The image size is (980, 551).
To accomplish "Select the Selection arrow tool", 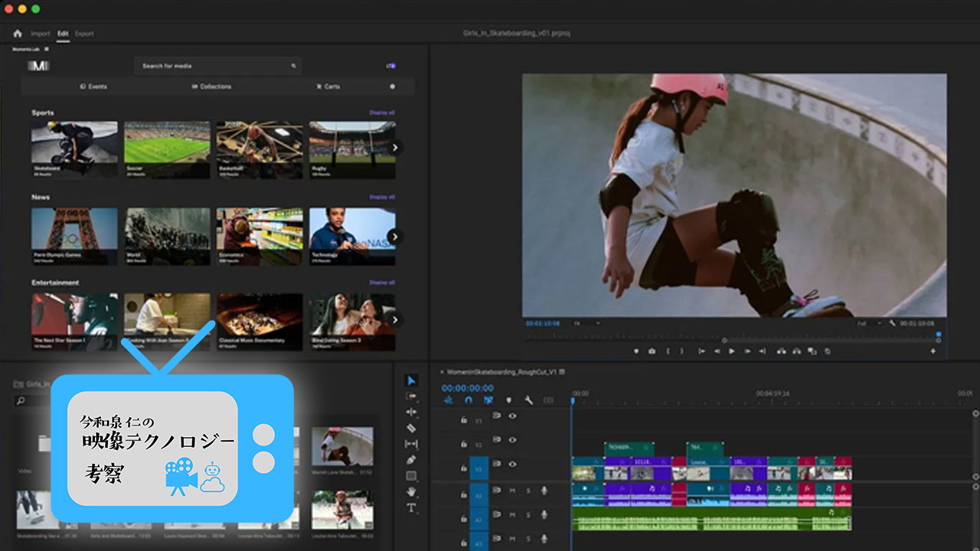I will coord(411,380).
